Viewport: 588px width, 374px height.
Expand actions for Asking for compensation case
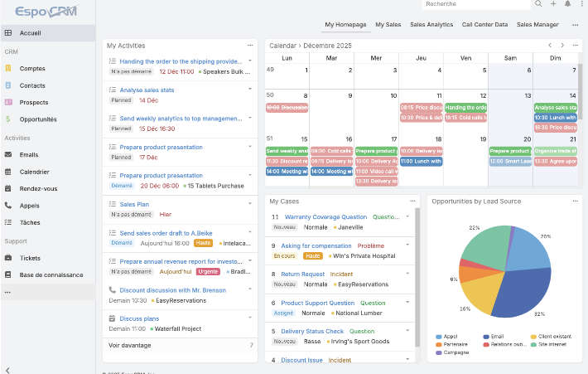[407, 245]
